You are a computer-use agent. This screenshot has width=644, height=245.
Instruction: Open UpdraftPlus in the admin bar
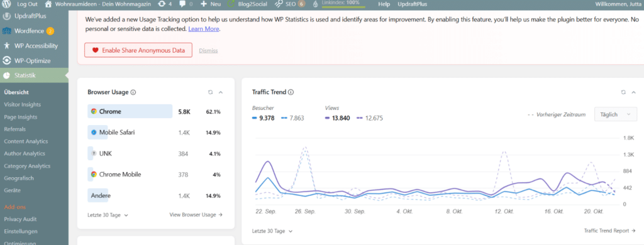coord(413,4)
